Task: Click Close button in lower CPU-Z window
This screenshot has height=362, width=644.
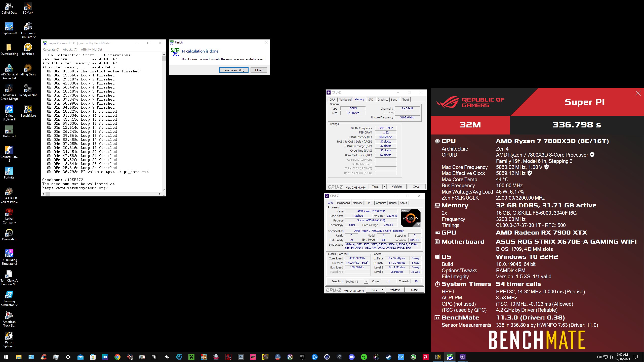Action: [x=414, y=290]
